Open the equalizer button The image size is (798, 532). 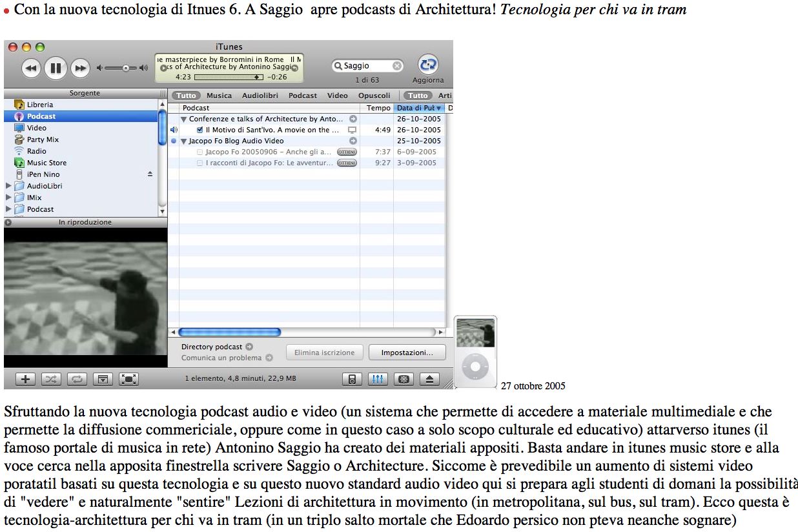point(378,379)
